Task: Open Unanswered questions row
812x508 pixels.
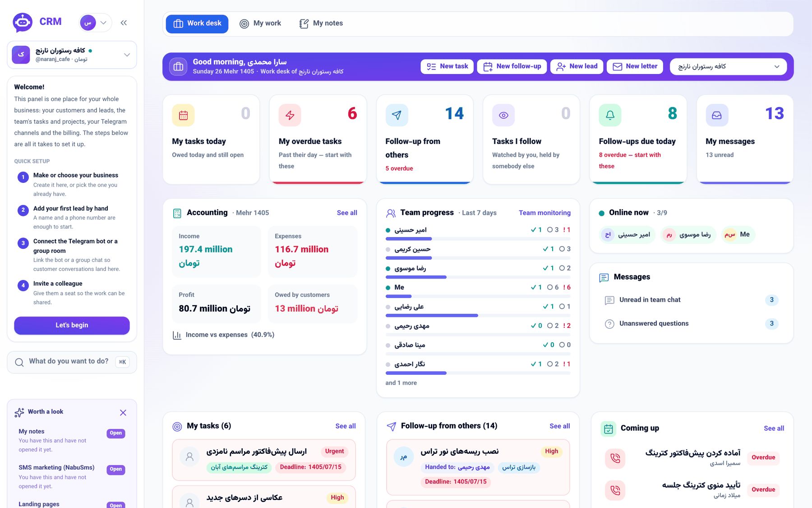Action: (x=691, y=324)
